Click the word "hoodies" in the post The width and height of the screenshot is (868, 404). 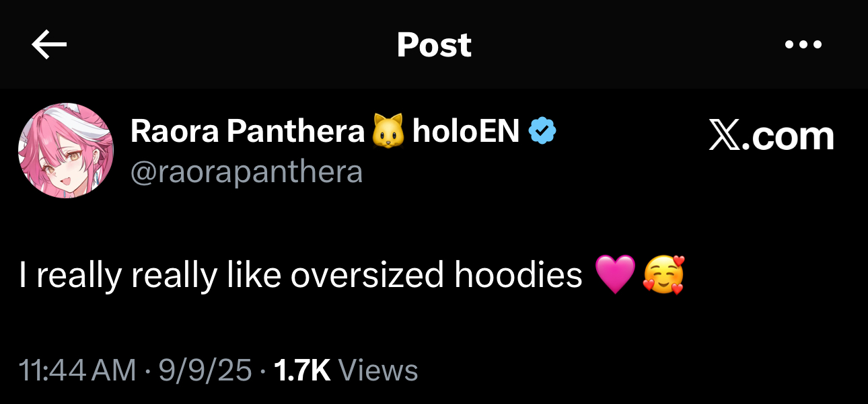518,275
